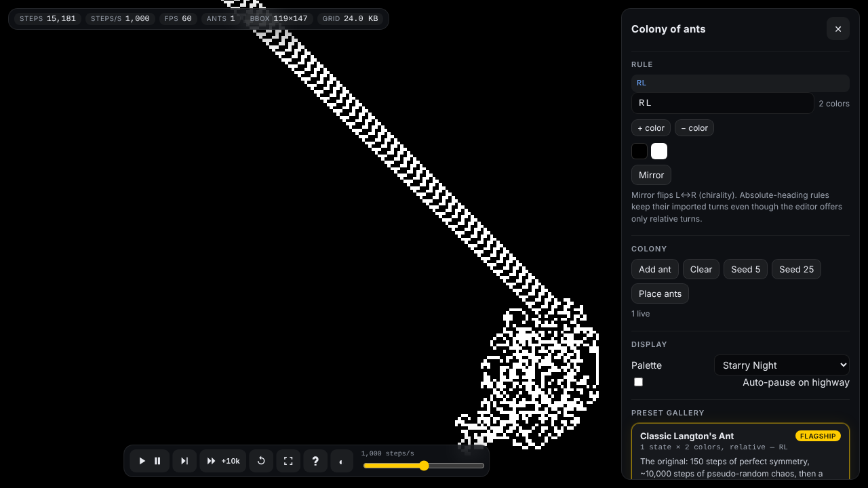This screenshot has width=868, height=488.
Task: Click the rule input field containing RL
Action: pyautogui.click(x=722, y=103)
